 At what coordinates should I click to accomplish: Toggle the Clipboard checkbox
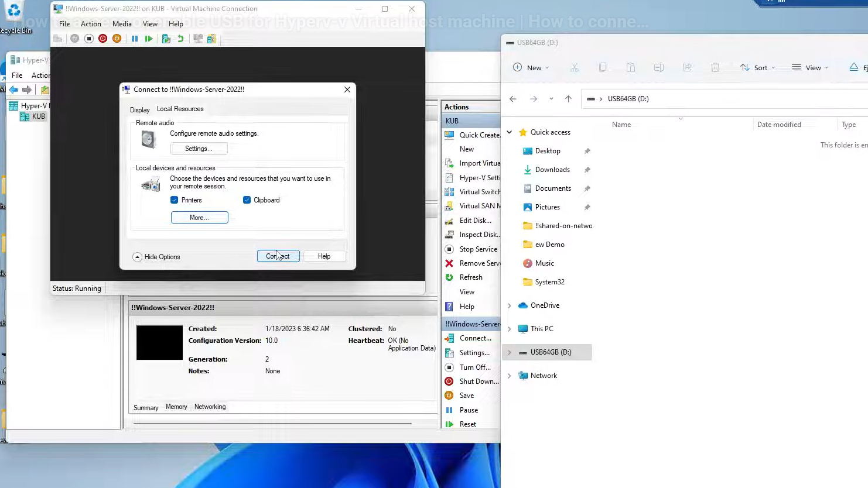click(x=247, y=200)
